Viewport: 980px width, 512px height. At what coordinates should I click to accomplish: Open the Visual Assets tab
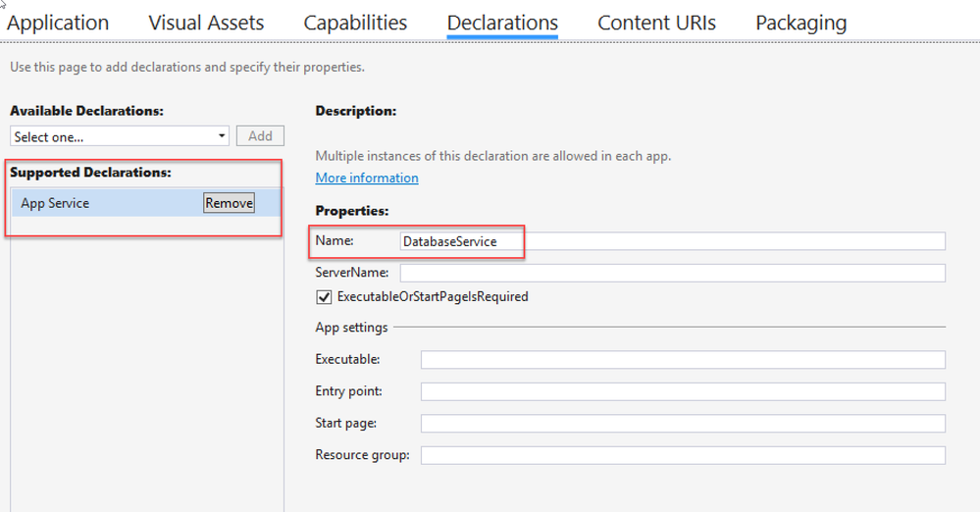pyautogui.click(x=206, y=23)
